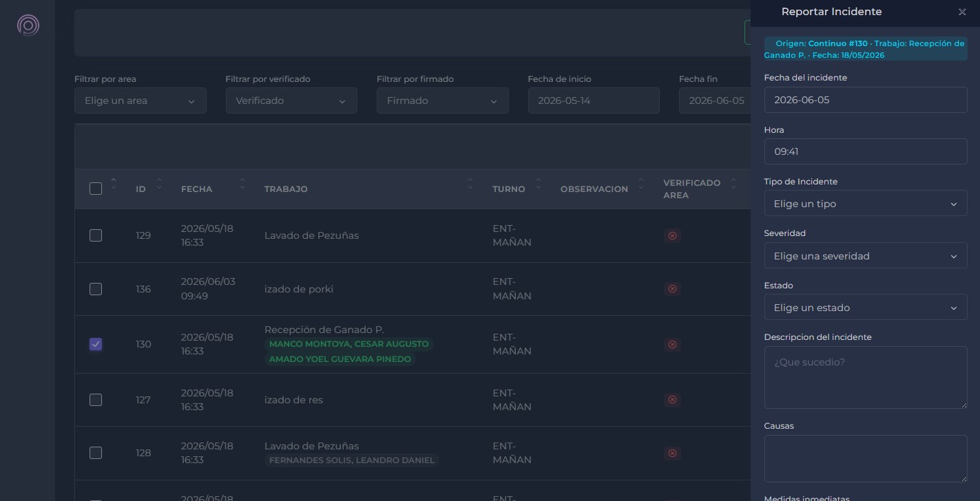Click the red verificado status icon for ID 130
980x501 pixels.
coord(673,344)
